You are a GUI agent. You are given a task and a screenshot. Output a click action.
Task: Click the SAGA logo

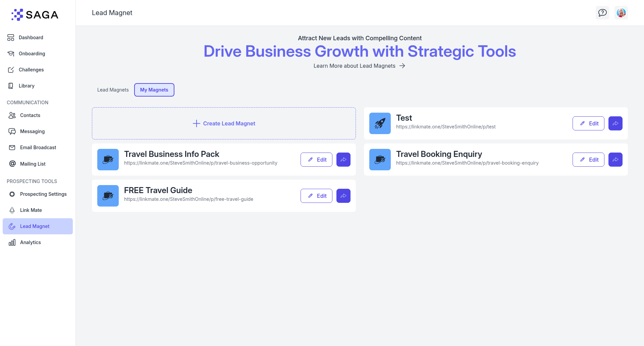pyautogui.click(x=35, y=15)
